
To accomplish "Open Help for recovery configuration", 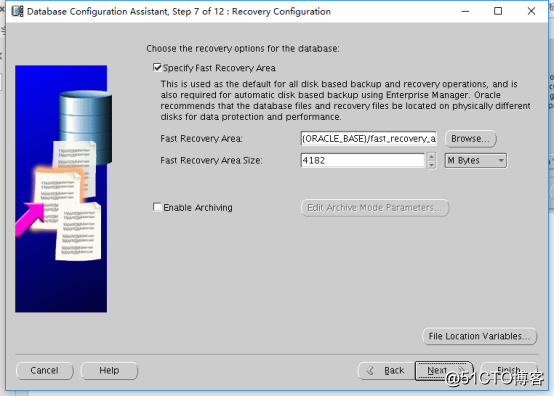I will [109, 371].
